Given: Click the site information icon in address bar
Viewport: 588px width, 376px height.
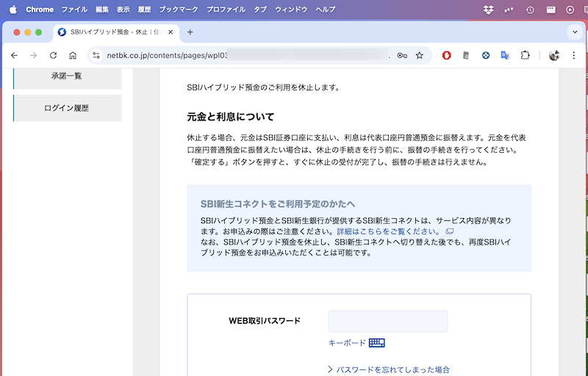Looking at the screenshot, I should [x=96, y=55].
